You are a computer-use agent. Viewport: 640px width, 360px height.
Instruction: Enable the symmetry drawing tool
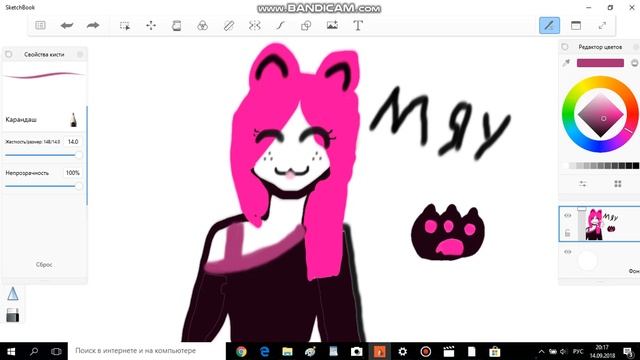pyautogui.click(x=254, y=26)
